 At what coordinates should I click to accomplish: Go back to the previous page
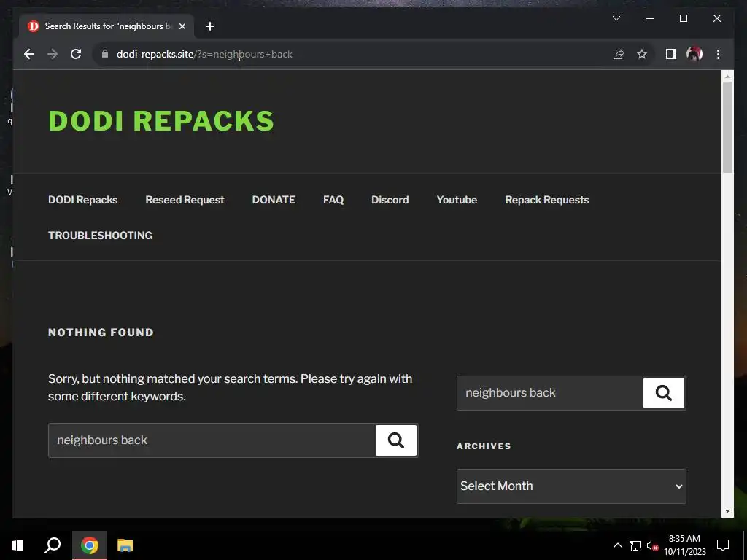(29, 54)
